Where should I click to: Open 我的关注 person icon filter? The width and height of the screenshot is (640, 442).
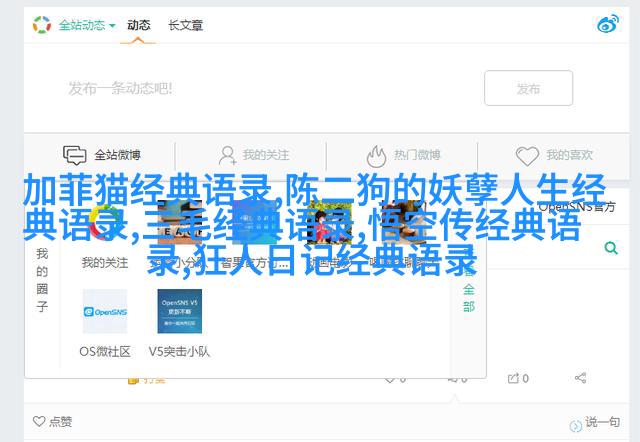[x=227, y=155]
